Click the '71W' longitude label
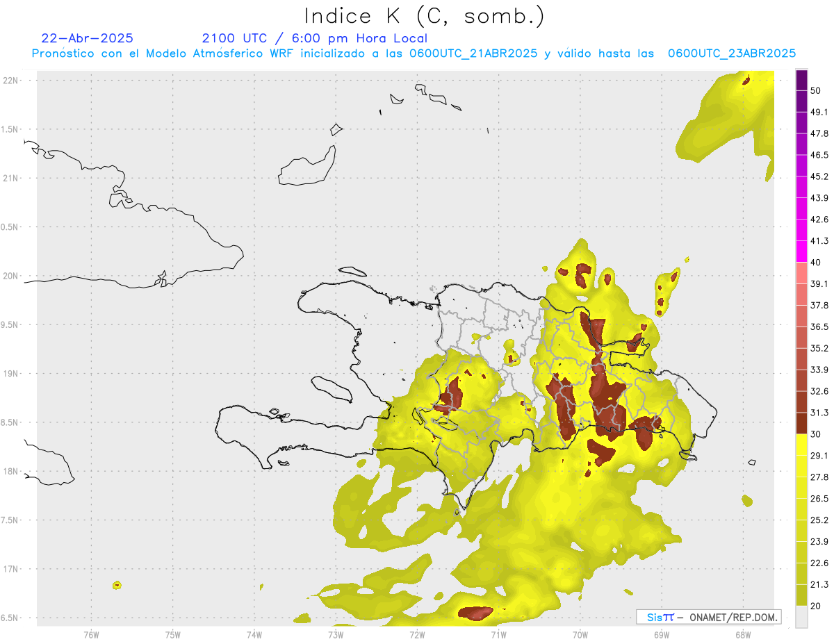This screenshot has width=834, height=644. (x=498, y=634)
